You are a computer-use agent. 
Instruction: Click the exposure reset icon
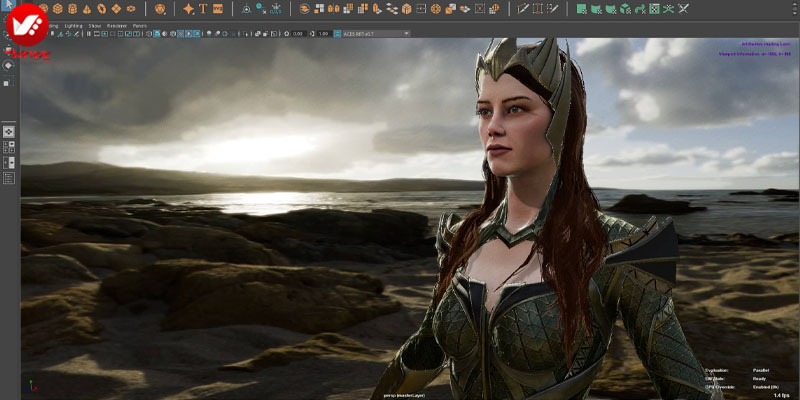point(286,33)
